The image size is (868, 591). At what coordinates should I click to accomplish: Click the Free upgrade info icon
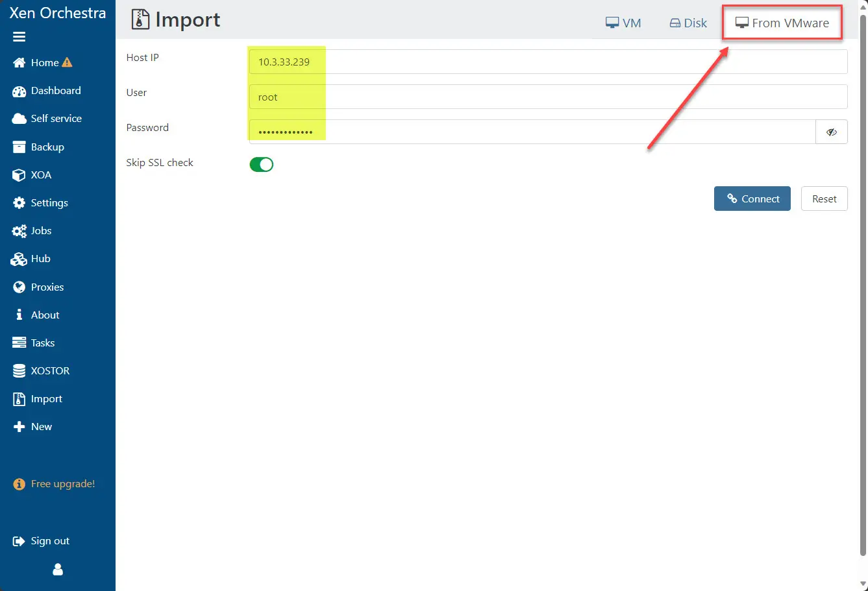tap(19, 485)
